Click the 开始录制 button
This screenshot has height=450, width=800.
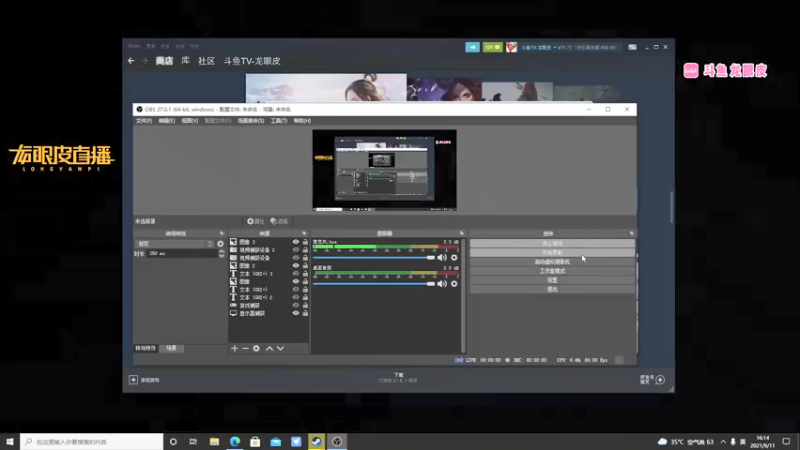[x=552, y=253]
